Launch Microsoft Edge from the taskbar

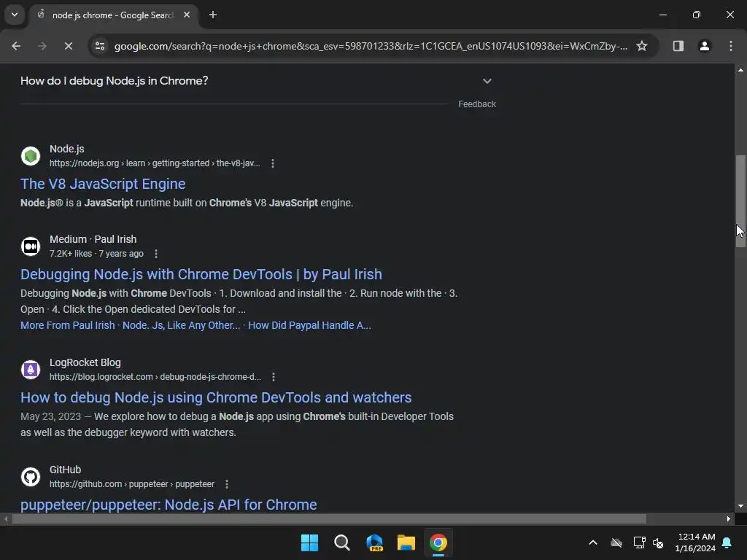(x=374, y=542)
